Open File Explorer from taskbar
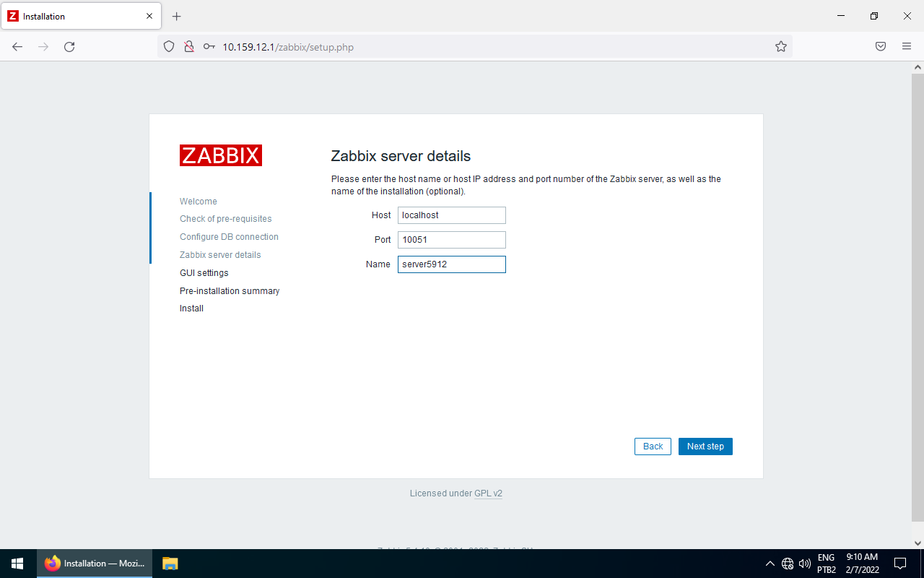 170,564
